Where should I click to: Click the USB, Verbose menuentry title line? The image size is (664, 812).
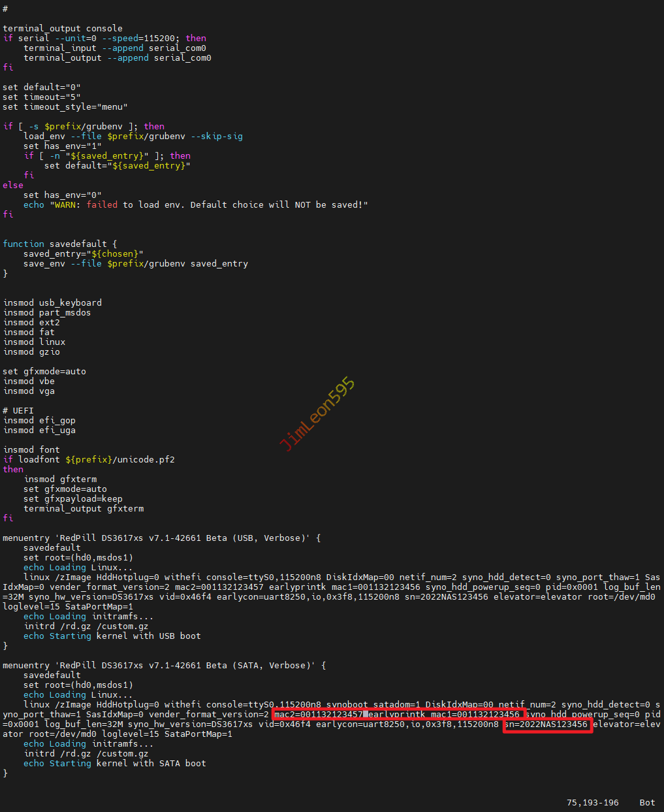point(162,538)
